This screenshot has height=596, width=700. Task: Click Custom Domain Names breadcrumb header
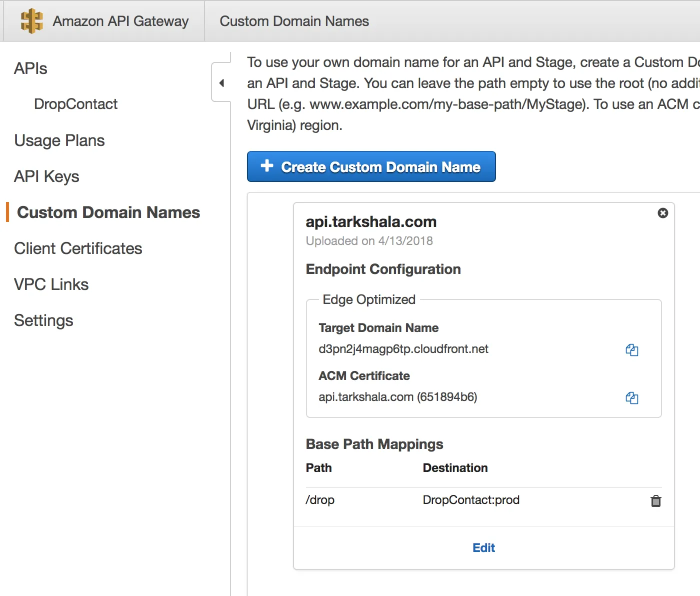pyautogui.click(x=294, y=21)
